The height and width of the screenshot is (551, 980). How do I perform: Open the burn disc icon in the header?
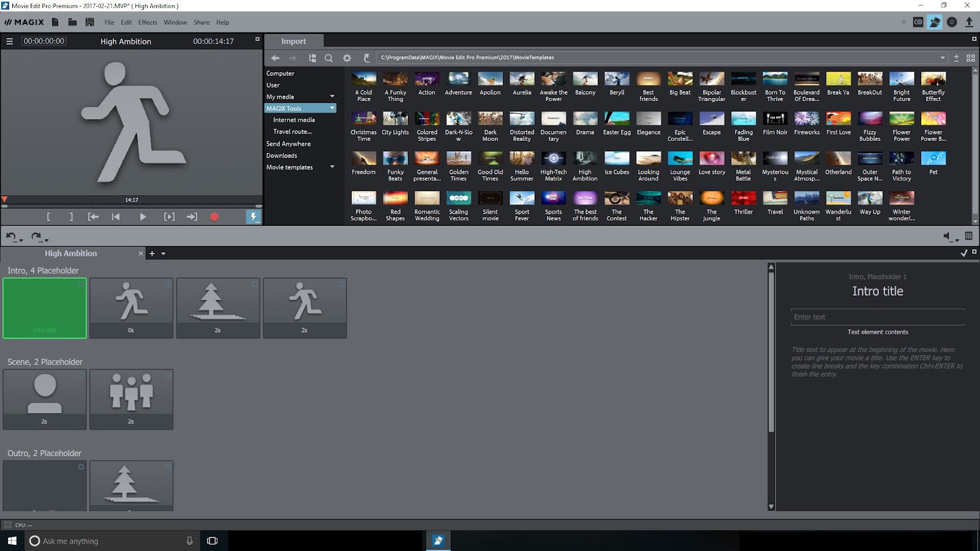(x=952, y=22)
